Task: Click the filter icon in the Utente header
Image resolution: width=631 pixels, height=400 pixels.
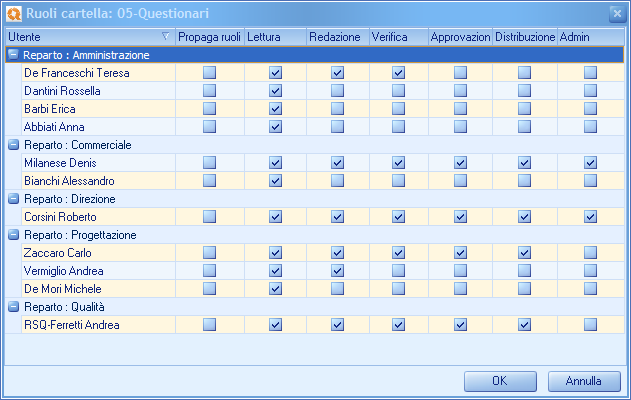Action: click(x=165, y=37)
